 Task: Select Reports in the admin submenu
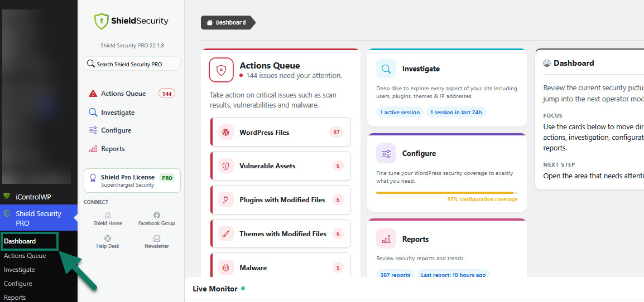15,298
